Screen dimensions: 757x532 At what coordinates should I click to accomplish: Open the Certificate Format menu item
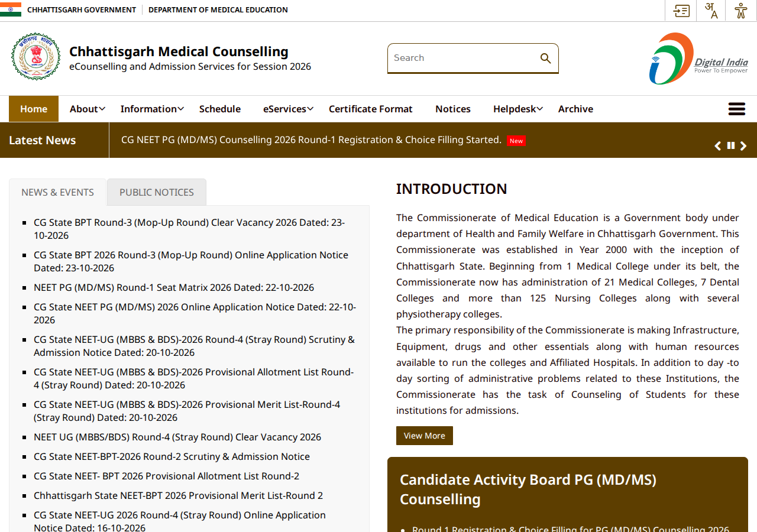click(x=371, y=109)
